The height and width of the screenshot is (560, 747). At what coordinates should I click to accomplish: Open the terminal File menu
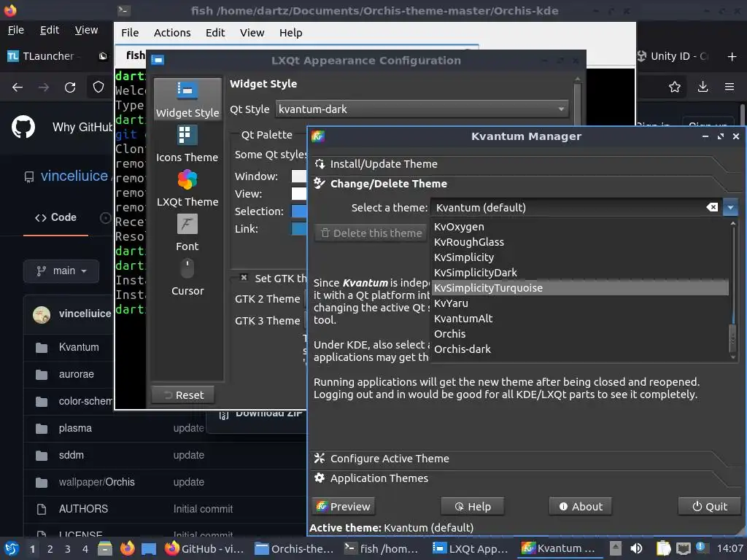coord(130,32)
